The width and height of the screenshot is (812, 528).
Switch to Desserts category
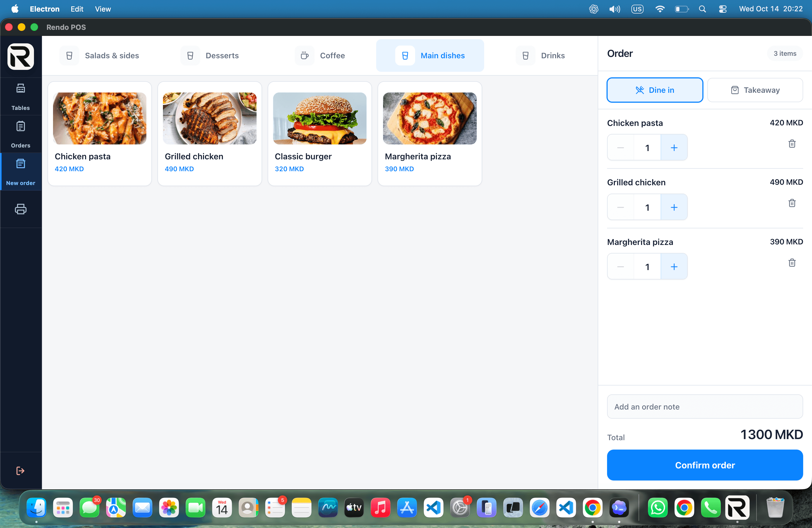tap(210, 56)
